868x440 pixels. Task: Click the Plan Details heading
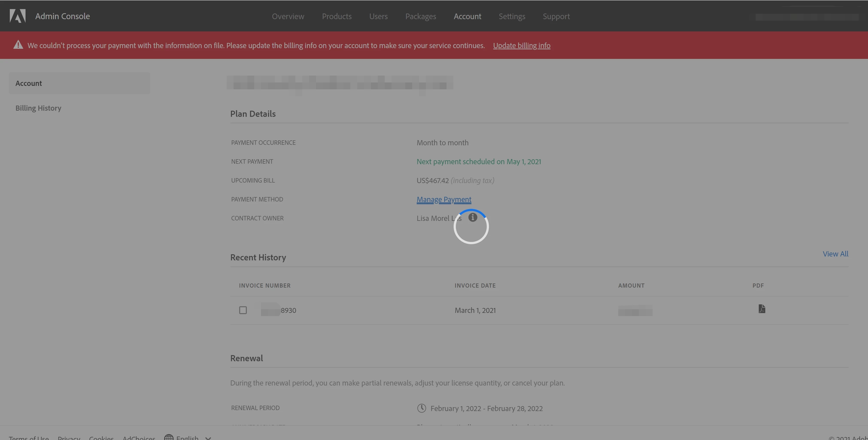coord(253,114)
